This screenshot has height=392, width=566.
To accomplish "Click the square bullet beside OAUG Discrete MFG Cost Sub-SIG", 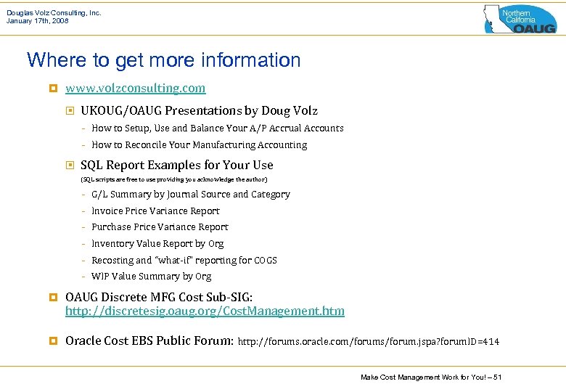I will coord(54,297).
